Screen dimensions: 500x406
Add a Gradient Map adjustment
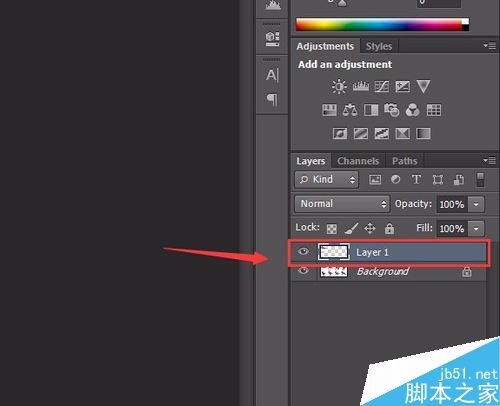point(423,134)
